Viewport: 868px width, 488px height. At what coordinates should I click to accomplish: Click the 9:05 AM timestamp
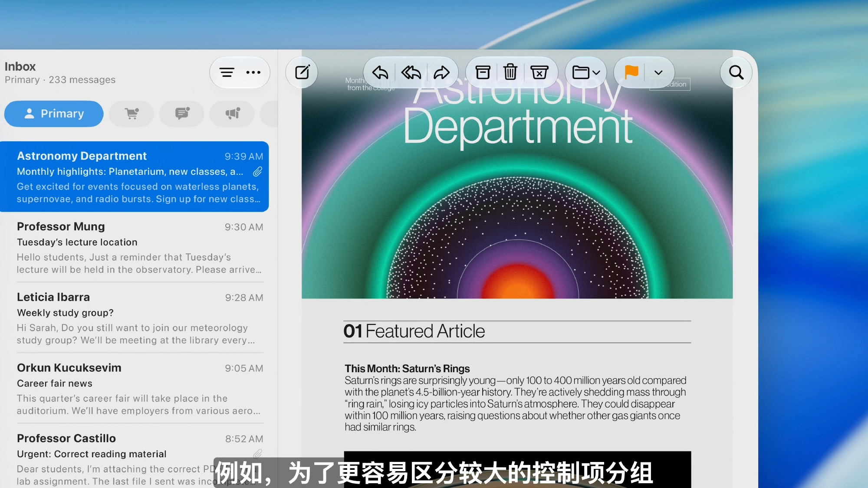pos(244,368)
